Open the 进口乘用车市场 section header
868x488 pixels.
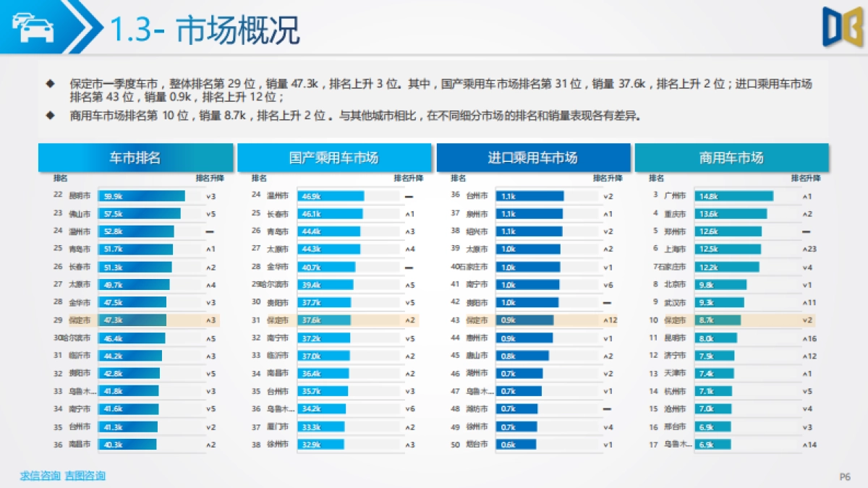(532, 158)
